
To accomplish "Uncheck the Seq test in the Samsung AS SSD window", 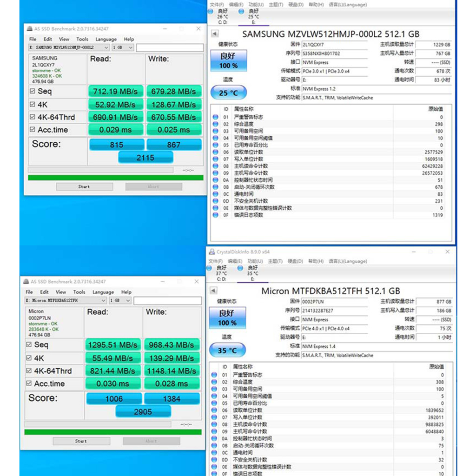I will (33, 92).
